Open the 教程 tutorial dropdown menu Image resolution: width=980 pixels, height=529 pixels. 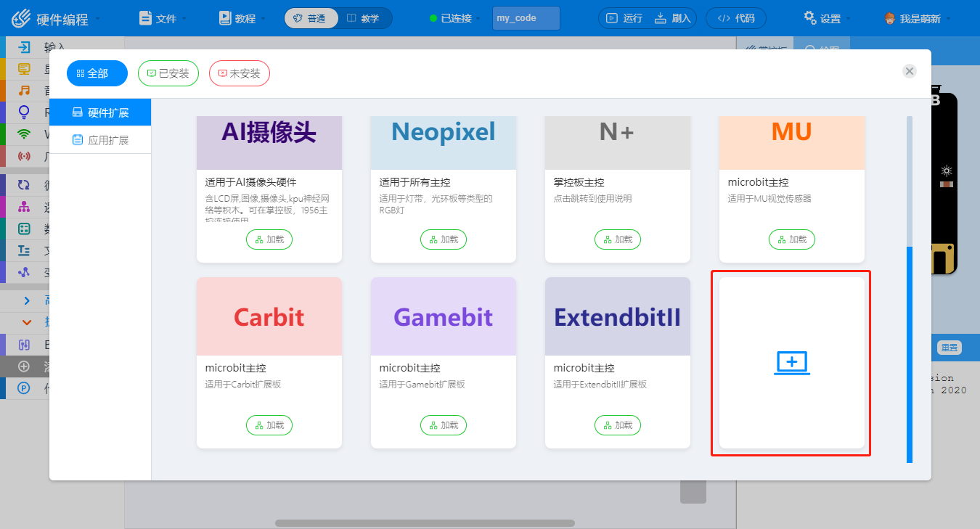click(x=242, y=18)
